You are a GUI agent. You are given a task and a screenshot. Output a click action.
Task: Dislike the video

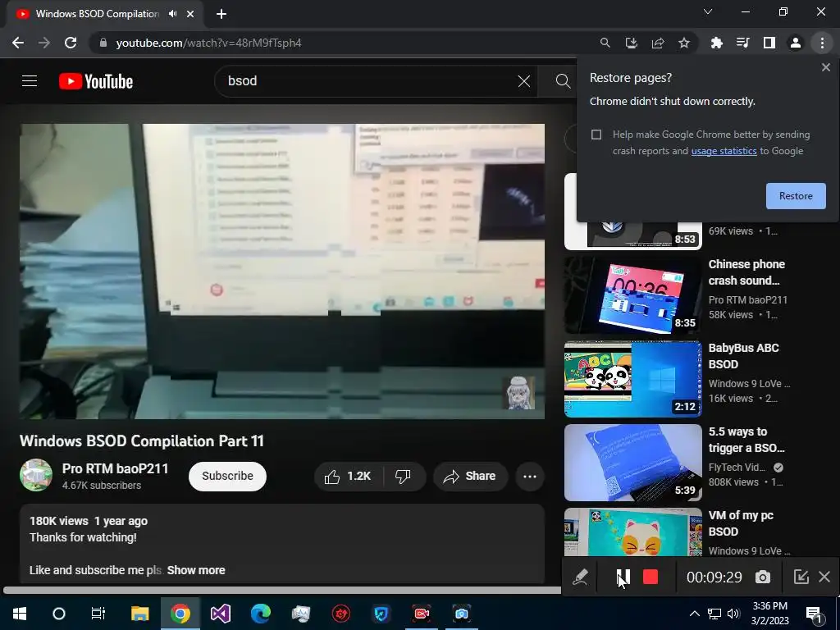403,477
